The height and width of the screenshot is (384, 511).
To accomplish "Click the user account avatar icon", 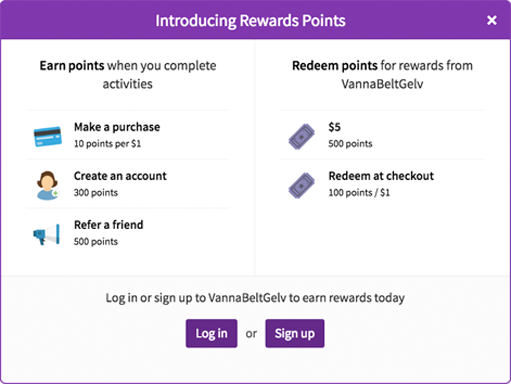I will 47,185.
